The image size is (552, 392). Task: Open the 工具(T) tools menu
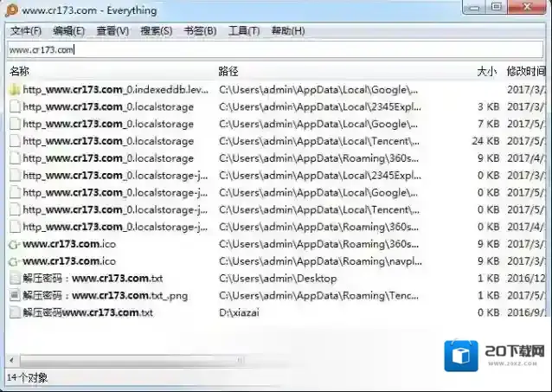pos(244,31)
